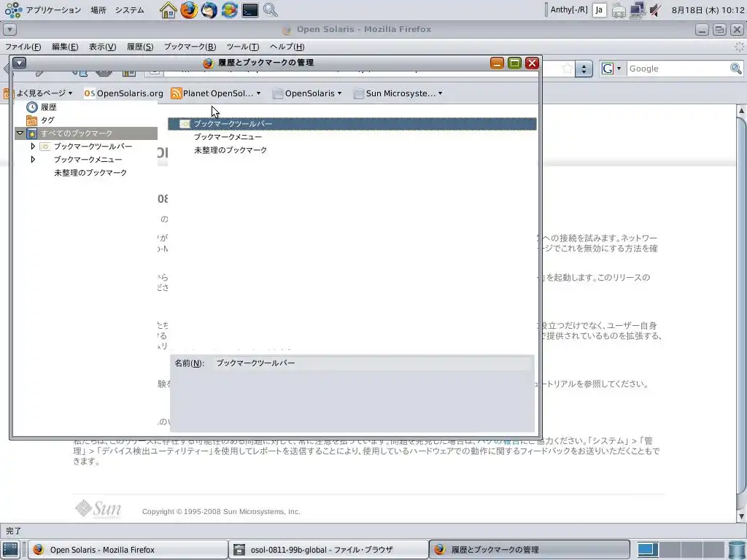Open the Package Manager update launcher icon
The height and width of the screenshot is (560, 747).
tap(229, 10)
